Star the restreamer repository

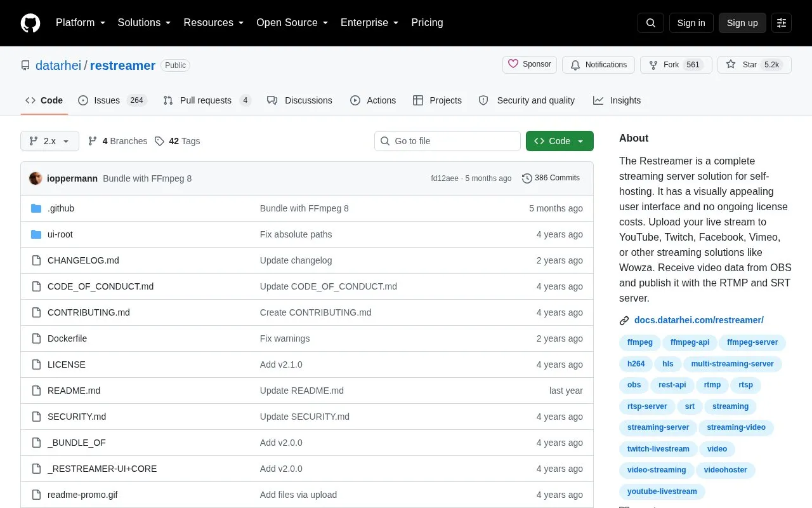tap(754, 65)
